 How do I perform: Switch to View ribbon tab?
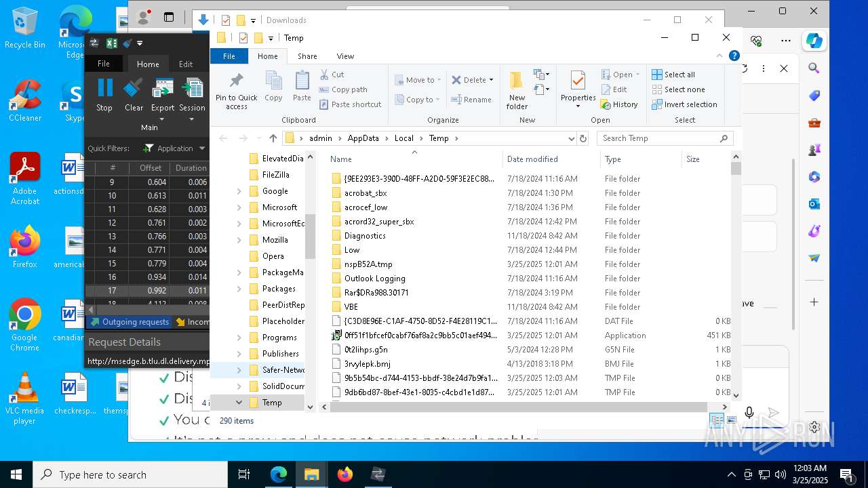tap(345, 56)
